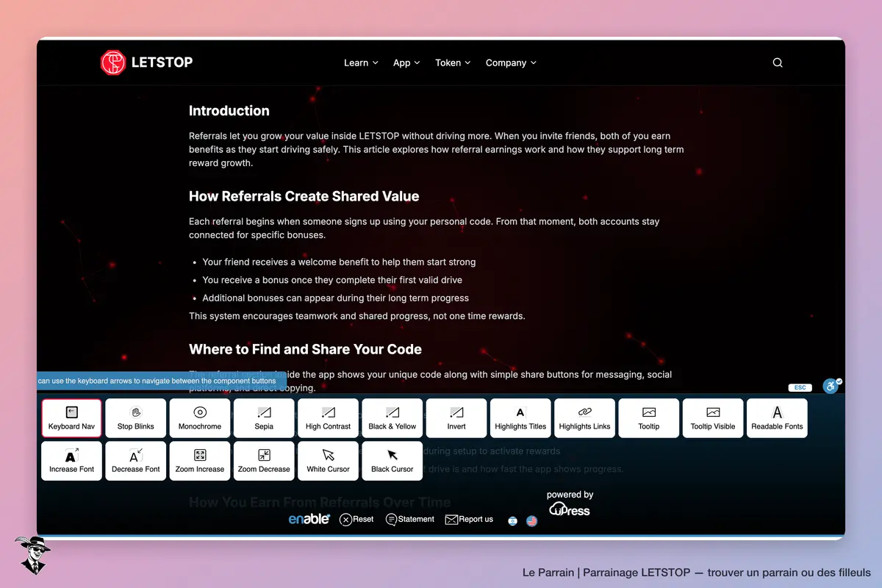Choose the White Cursor option
The height and width of the screenshot is (588, 882).
(x=328, y=461)
